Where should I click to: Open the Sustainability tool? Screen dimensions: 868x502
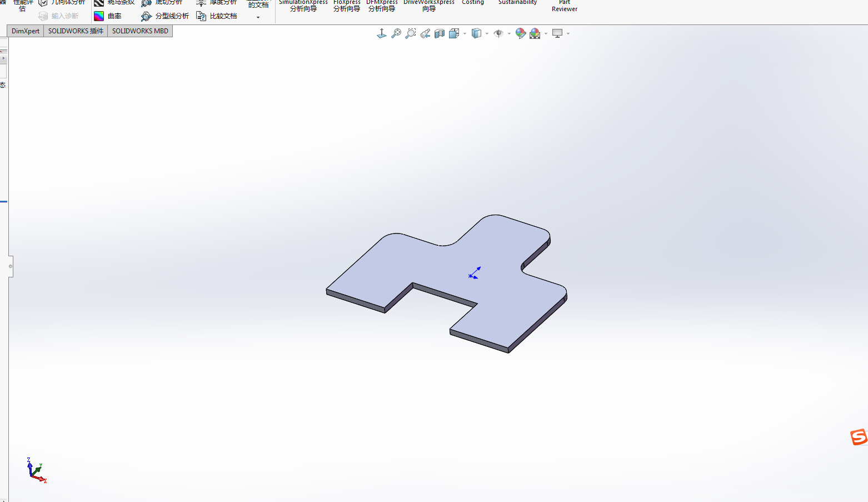point(518,3)
